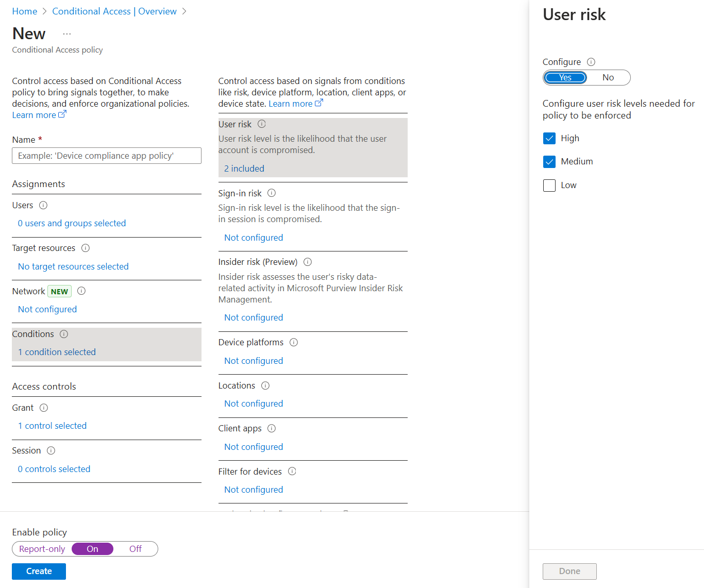Click 2 included under User risk
This screenshot has width=704, height=588.
click(x=244, y=168)
